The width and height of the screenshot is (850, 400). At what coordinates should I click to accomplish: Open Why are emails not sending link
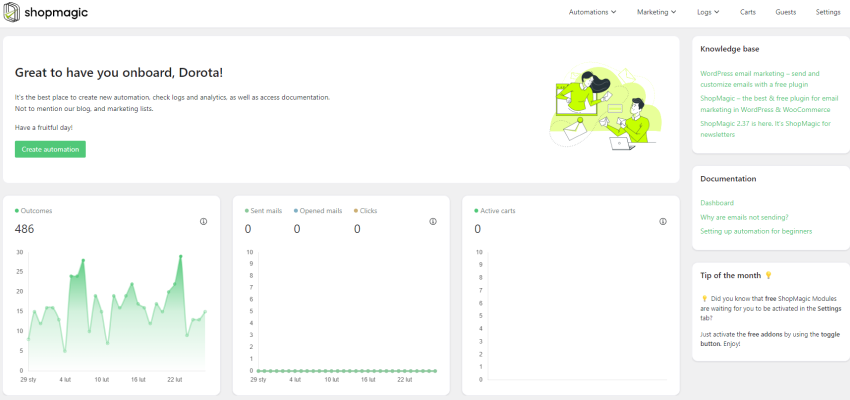(x=744, y=217)
